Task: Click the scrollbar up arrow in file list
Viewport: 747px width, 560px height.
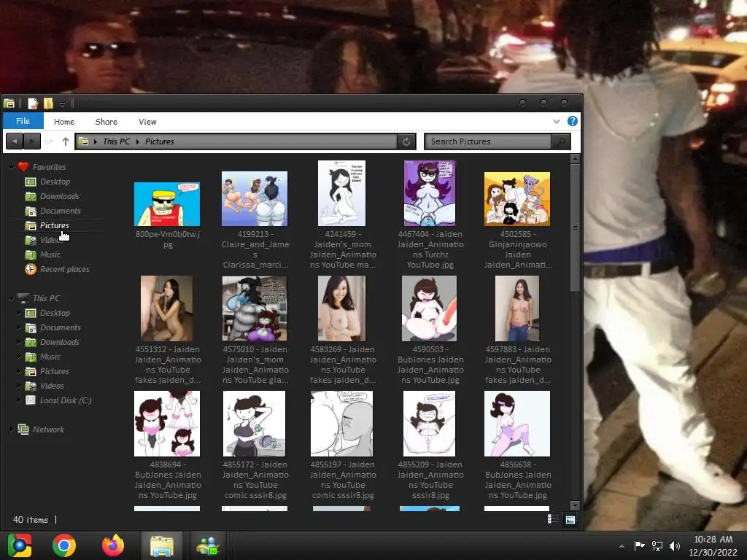Action: (575, 158)
